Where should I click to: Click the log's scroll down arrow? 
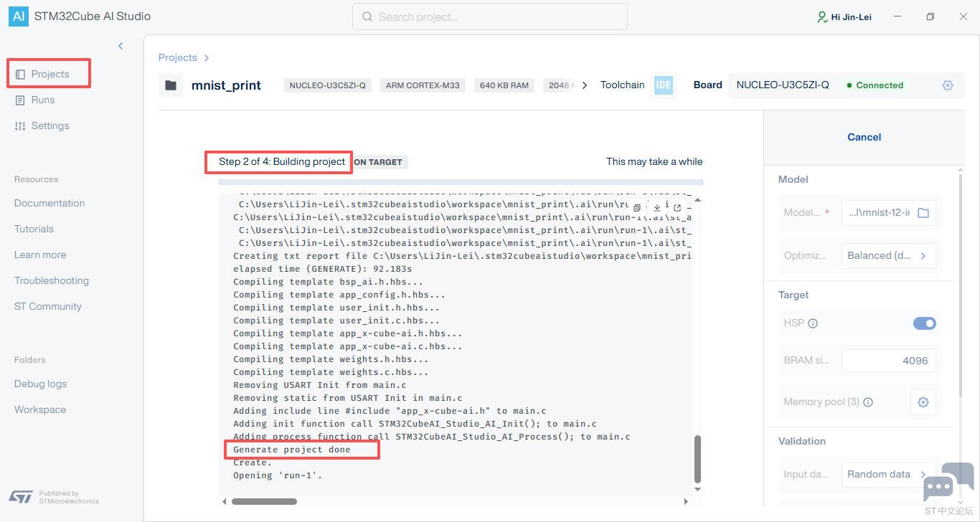697,489
